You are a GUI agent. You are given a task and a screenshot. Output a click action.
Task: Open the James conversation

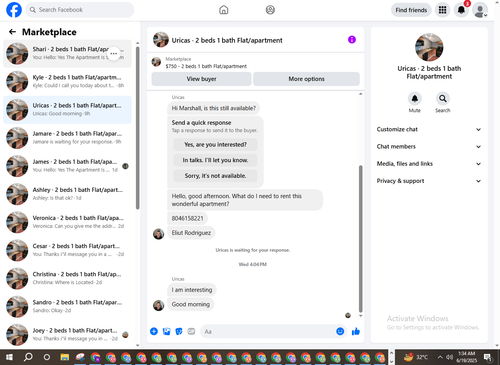67,166
